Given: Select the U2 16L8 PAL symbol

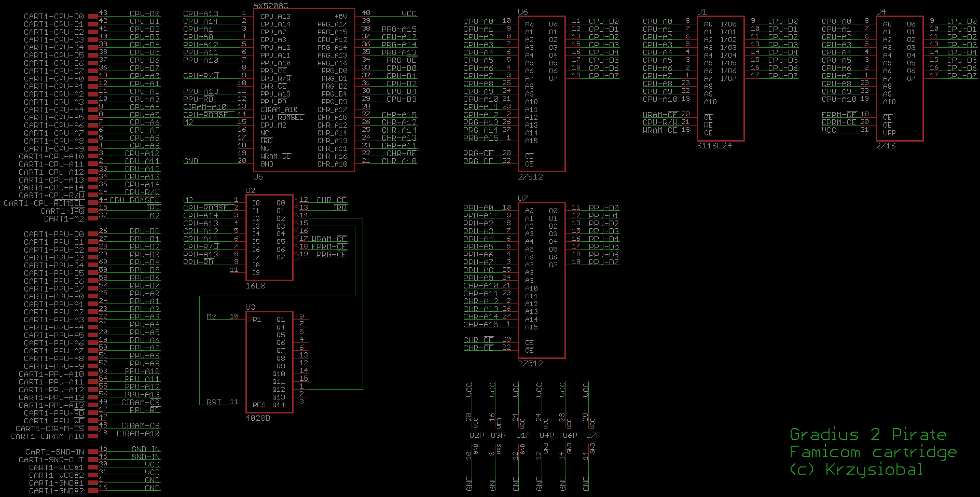Looking at the screenshot, I should click(269, 237).
